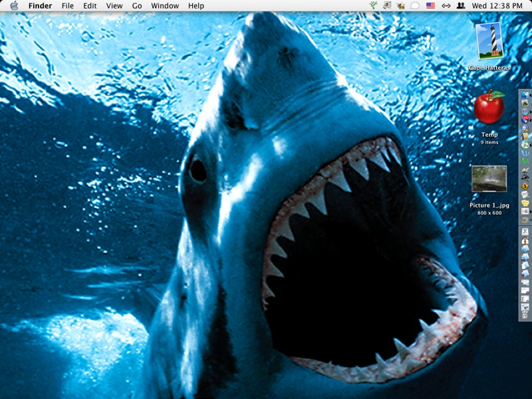The height and width of the screenshot is (399, 532).
Task: Open the Help menu
Action: [196, 6]
